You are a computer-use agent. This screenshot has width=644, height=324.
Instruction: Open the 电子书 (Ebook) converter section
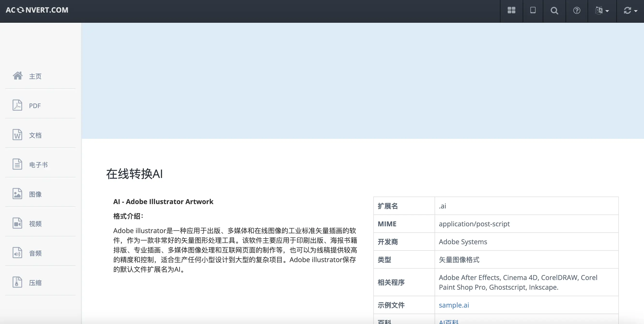coord(38,164)
